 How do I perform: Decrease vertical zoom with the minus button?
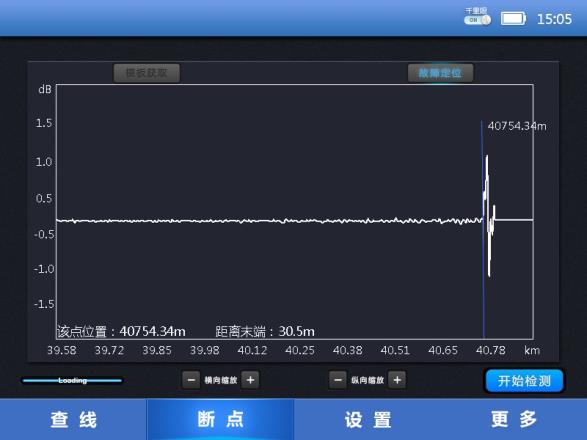(x=338, y=380)
